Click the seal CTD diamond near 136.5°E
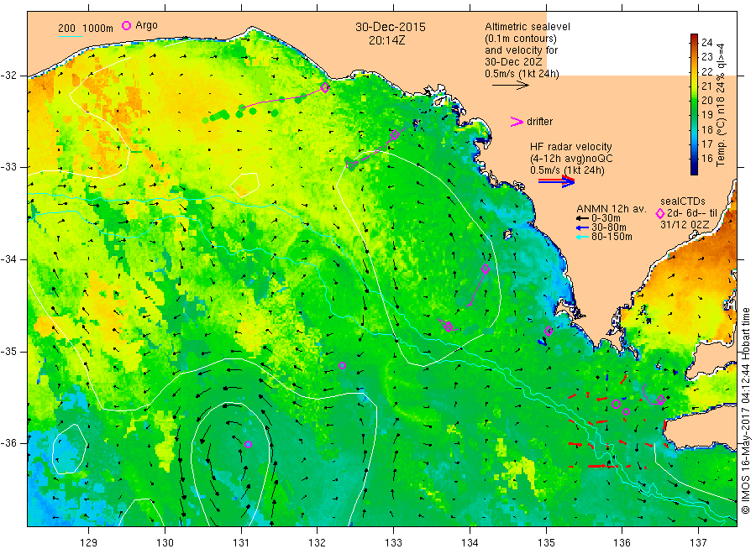The width and height of the screenshot is (756, 554). [661, 400]
